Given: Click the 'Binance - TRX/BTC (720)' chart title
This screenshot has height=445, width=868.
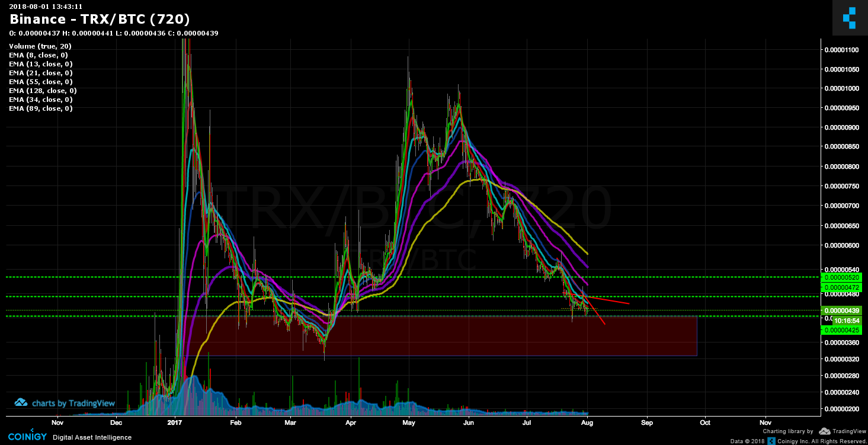Looking at the screenshot, I should [100, 19].
